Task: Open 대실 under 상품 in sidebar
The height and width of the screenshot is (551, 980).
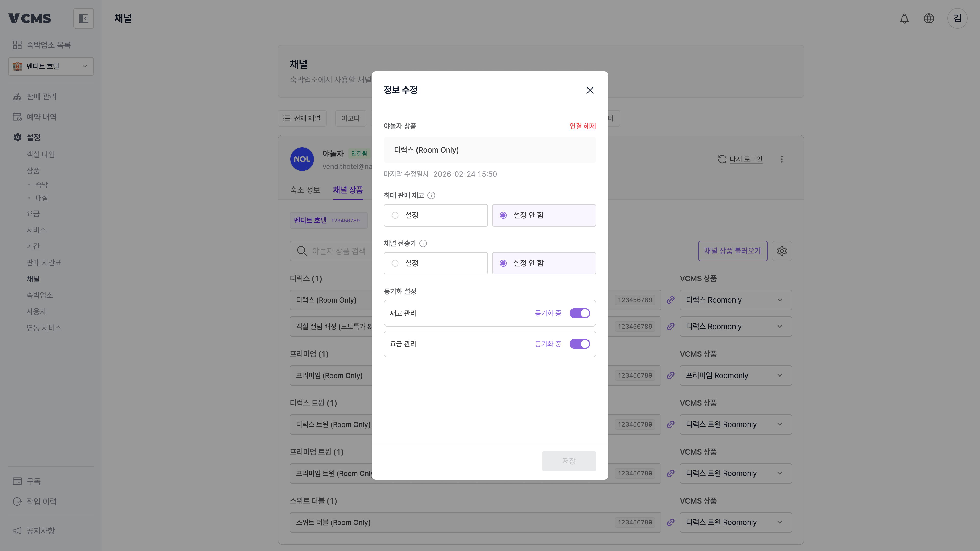Action: click(x=42, y=198)
